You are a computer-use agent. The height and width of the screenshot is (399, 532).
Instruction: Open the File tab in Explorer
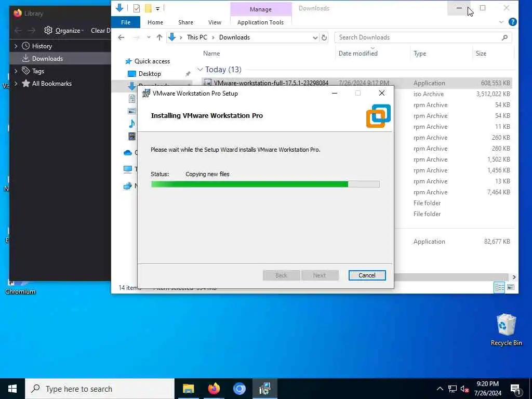coord(126,22)
